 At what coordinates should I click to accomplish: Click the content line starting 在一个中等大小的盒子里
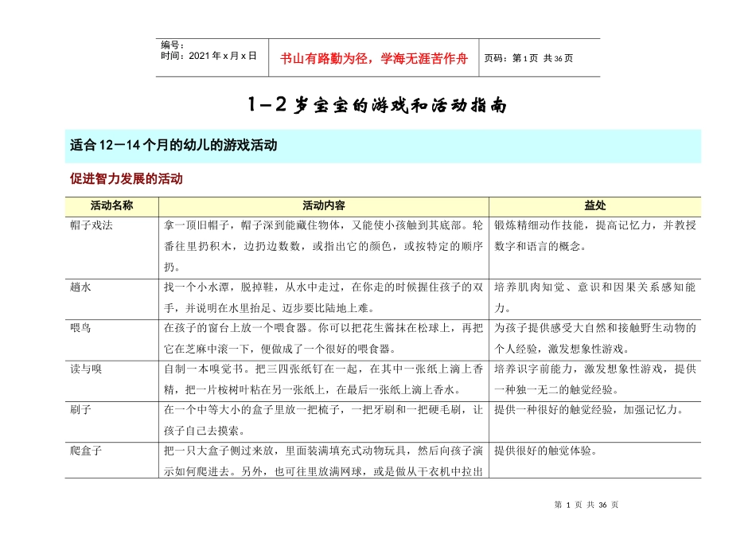pyautogui.click(x=323, y=410)
